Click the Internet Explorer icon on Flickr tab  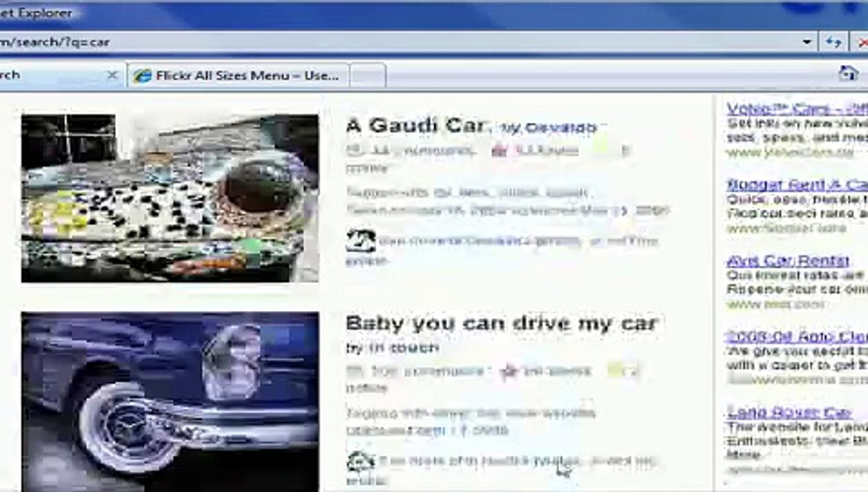(142, 76)
